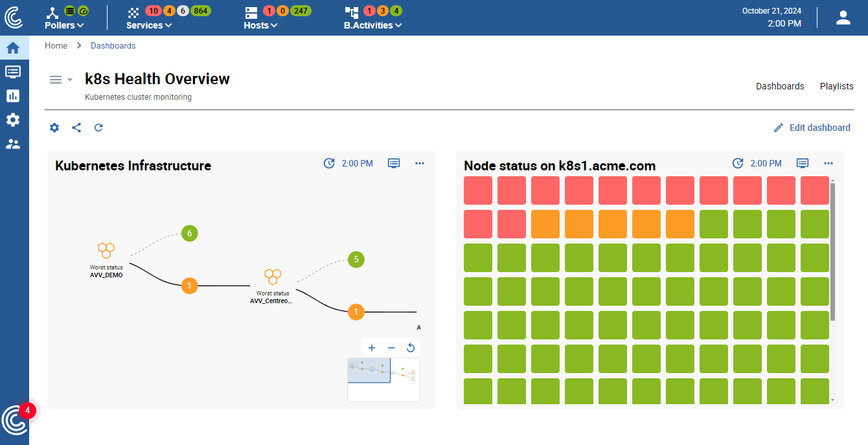Viewport: 868px width, 445px height.
Task: Select the Reporting bar-chart icon in the sidebar
Action: coord(14,95)
